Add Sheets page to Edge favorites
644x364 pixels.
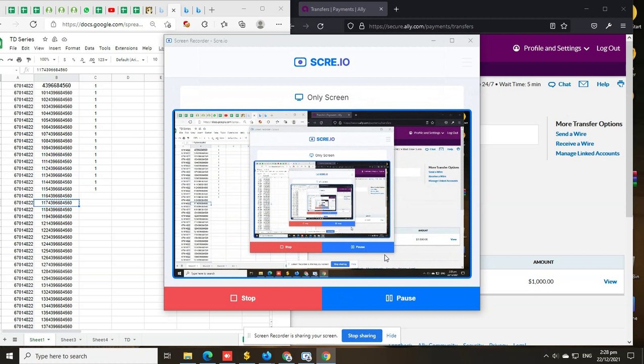[x=168, y=24]
